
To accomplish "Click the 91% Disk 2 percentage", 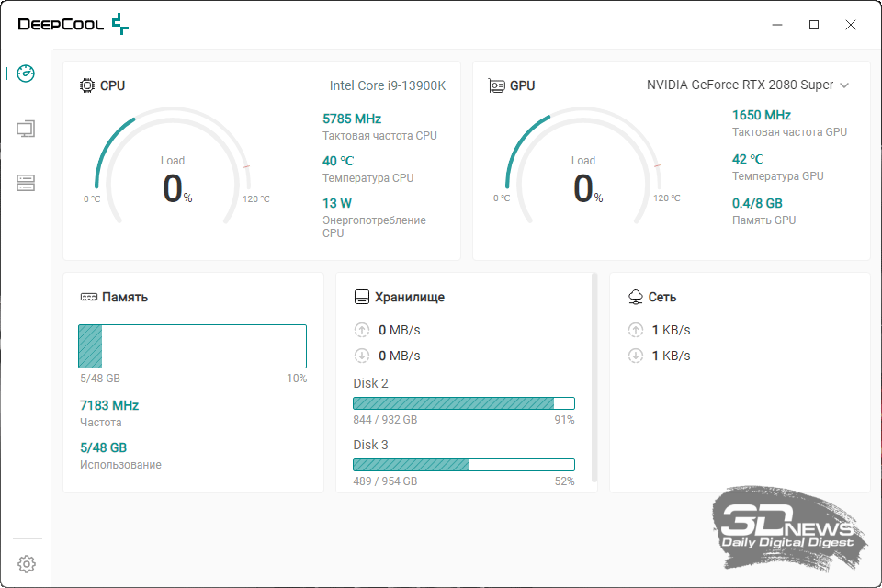I will click(x=564, y=420).
